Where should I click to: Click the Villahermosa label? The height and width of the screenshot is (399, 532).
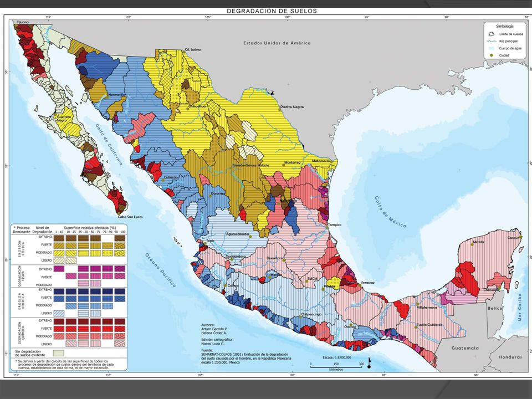(x=427, y=308)
